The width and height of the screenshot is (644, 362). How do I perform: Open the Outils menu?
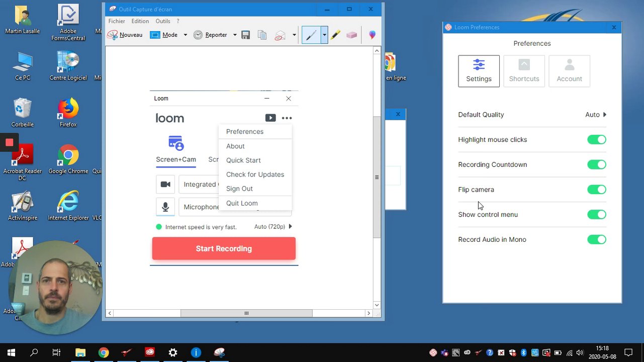[163, 21]
